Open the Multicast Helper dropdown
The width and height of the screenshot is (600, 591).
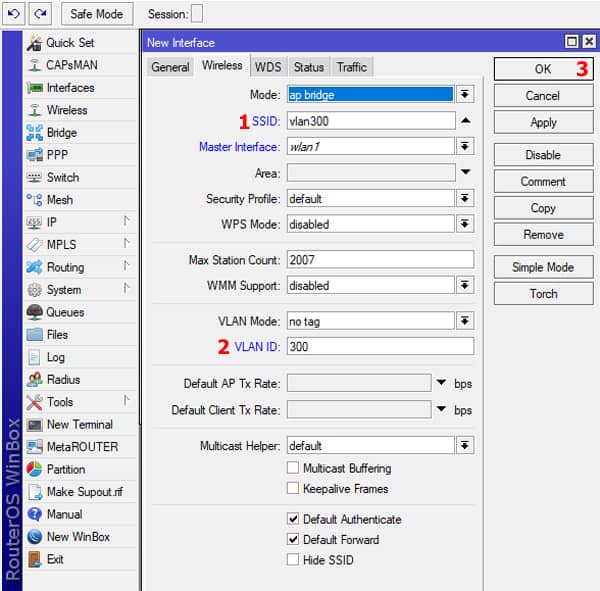[465, 445]
